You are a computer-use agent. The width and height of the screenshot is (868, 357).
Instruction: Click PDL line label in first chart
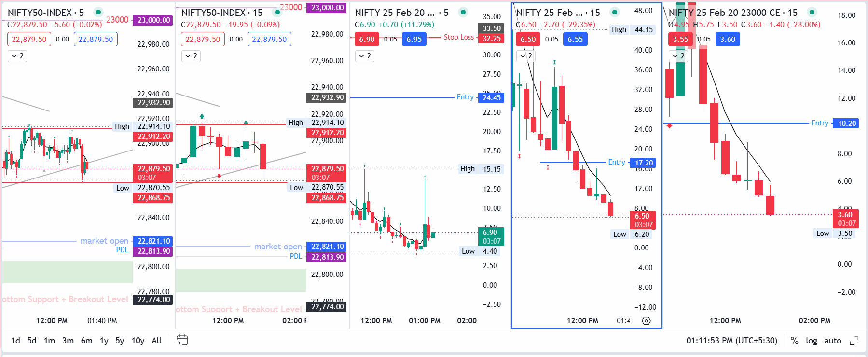[122, 250]
